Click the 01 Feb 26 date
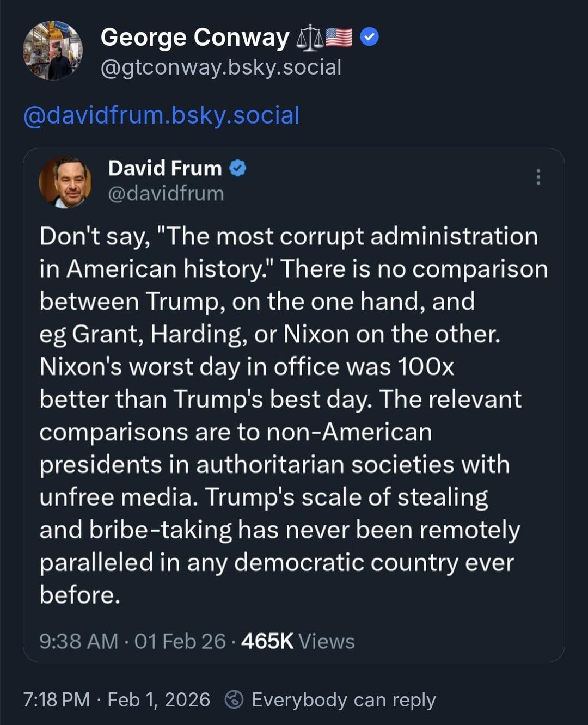The width and height of the screenshot is (588, 725). (180, 641)
